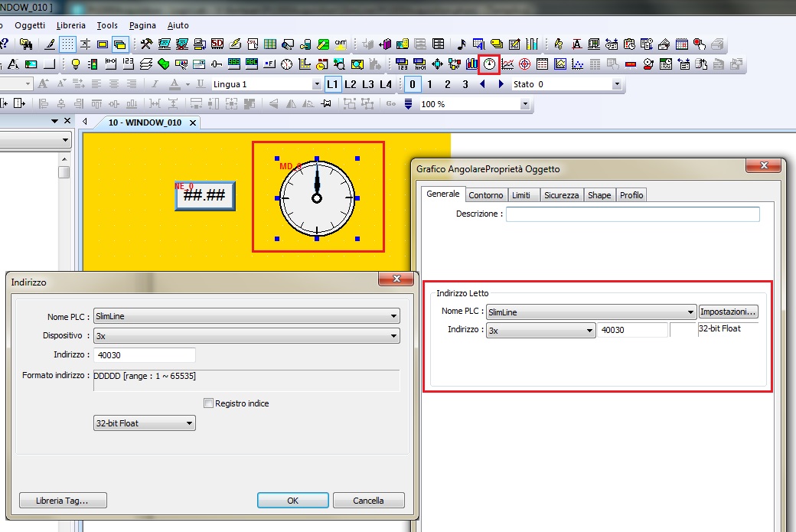Viewport: 796px width, 532px height.
Task: Select the ASCII ABC display object icon
Action: (x=252, y=64)
